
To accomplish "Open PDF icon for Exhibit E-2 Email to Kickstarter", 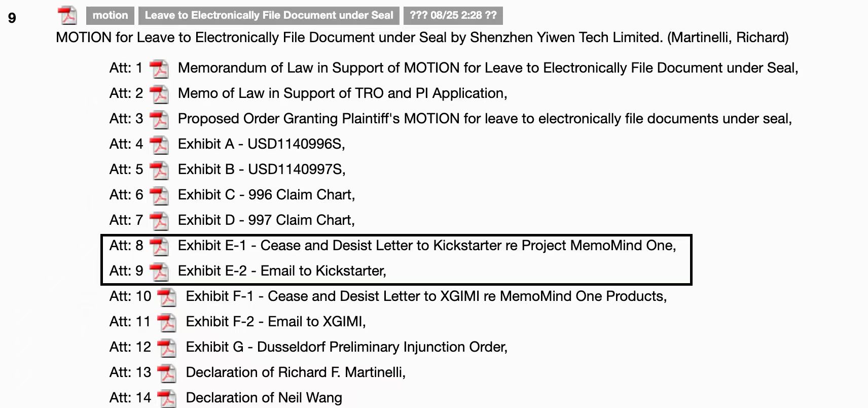I will coord(159,271).
